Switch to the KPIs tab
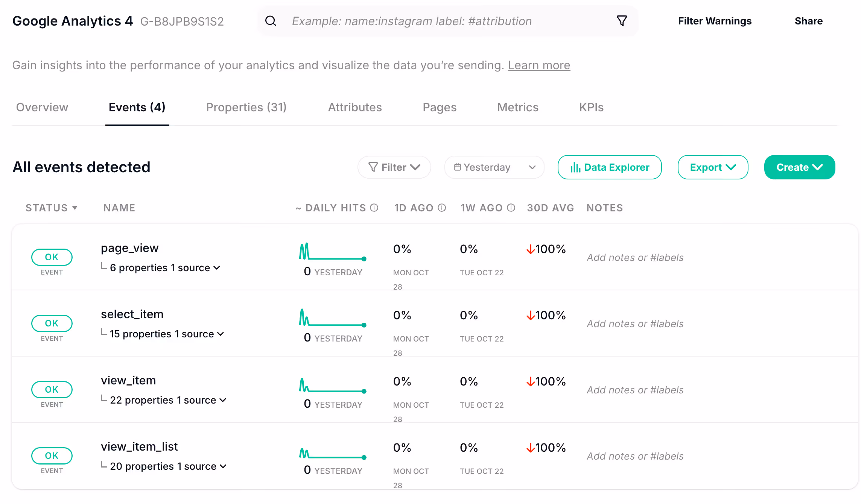This screenshot has height=504, width=861. (x=591, y=108)
